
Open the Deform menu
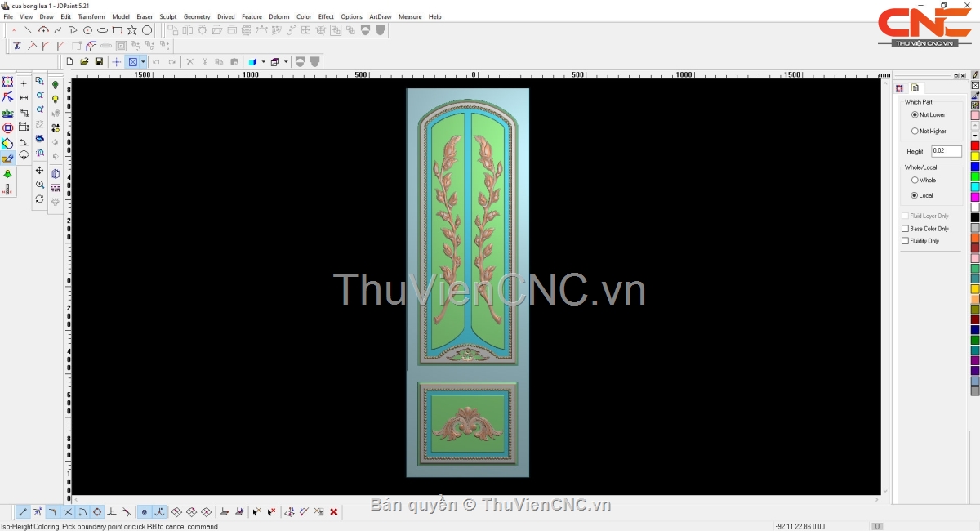click(279, 16)
